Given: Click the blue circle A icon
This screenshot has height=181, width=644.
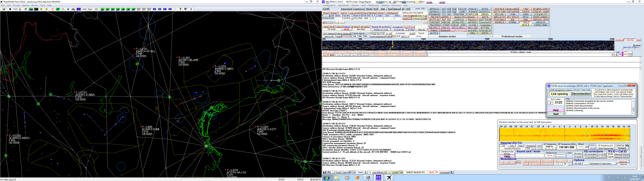Looking at the screenshot, I should click(154, 9).
